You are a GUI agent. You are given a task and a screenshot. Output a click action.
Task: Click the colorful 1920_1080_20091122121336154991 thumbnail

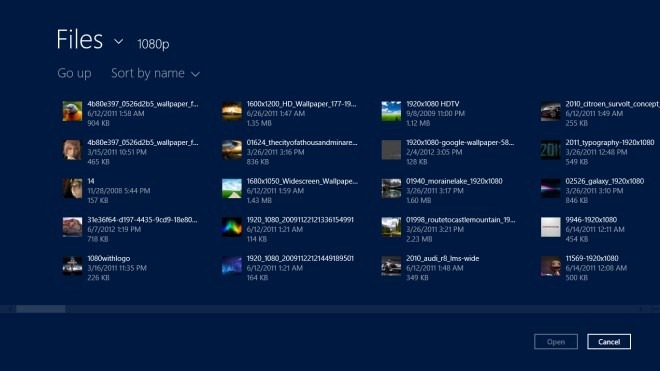click(232, 227)
